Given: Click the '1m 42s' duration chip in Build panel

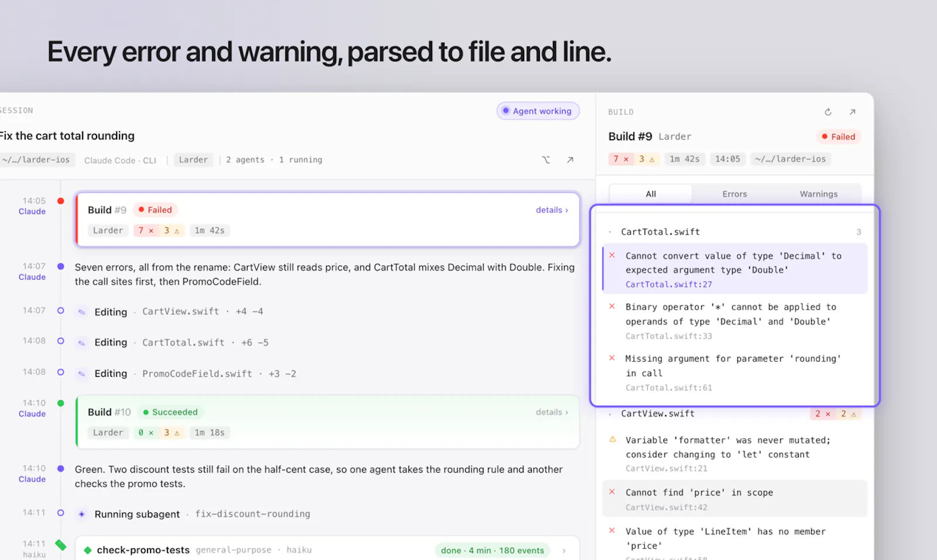Looking at the screenshot, I should (685, 159).
